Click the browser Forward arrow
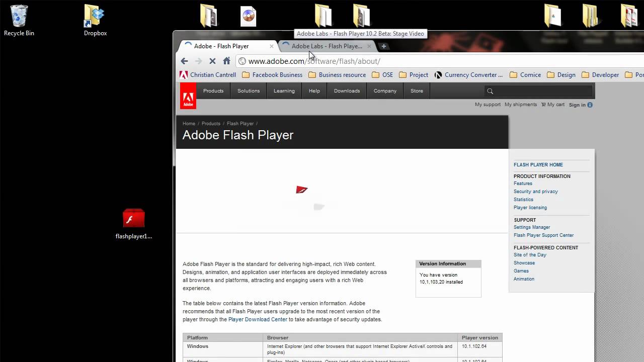 198,61
